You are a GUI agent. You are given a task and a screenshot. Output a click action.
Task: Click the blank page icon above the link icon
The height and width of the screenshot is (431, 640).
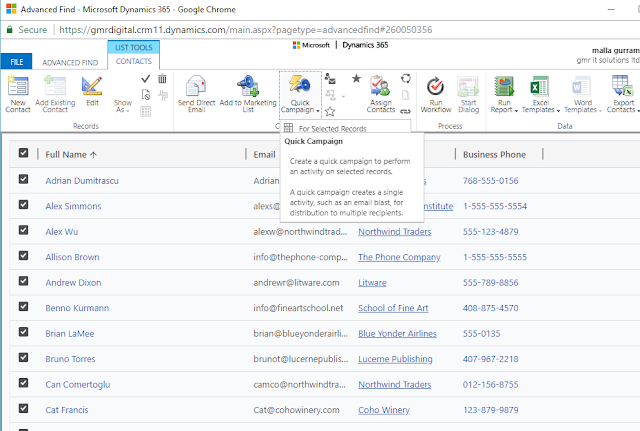[x=405, y=95]
